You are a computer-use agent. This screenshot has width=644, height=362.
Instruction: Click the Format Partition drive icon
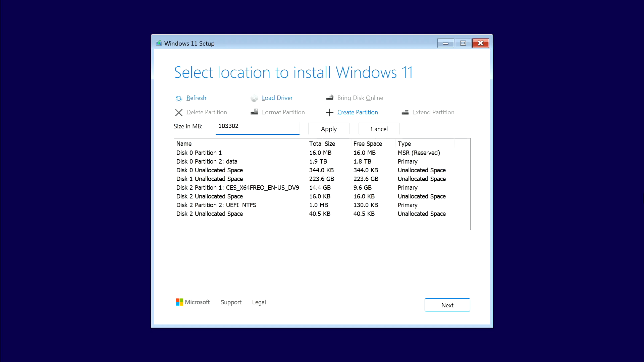coord(255,112)
